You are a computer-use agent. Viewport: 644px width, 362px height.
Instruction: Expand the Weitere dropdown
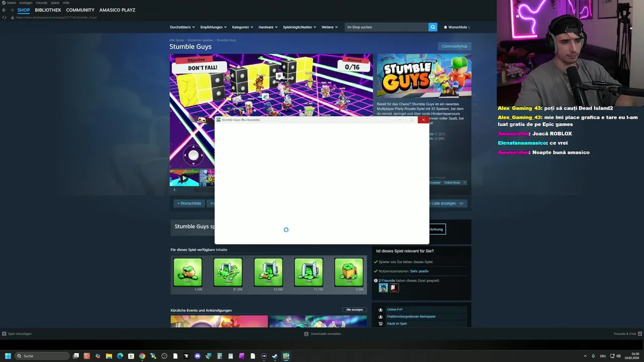tap(330, 27)
